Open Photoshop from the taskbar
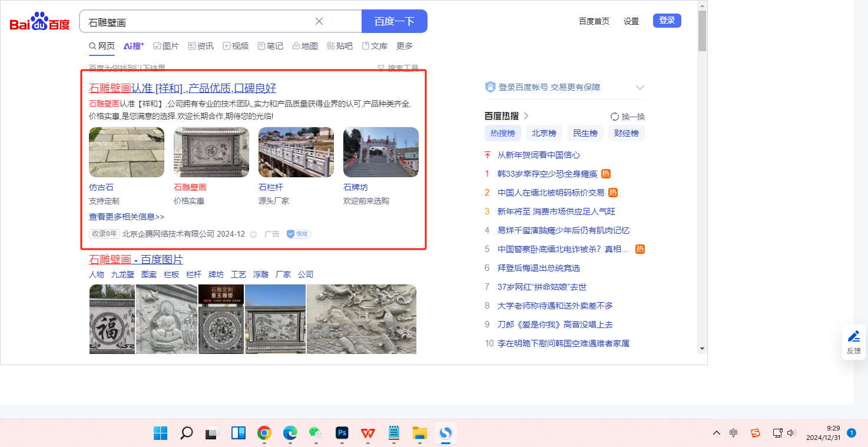Image resolution: width=868 pixels, height=447 pixels. tap(342, 433)
